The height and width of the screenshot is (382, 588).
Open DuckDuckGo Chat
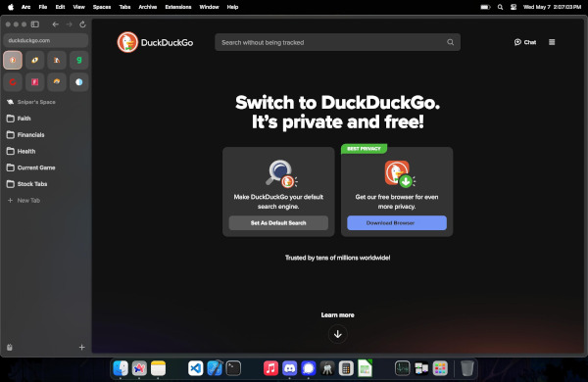pos(525,42)
